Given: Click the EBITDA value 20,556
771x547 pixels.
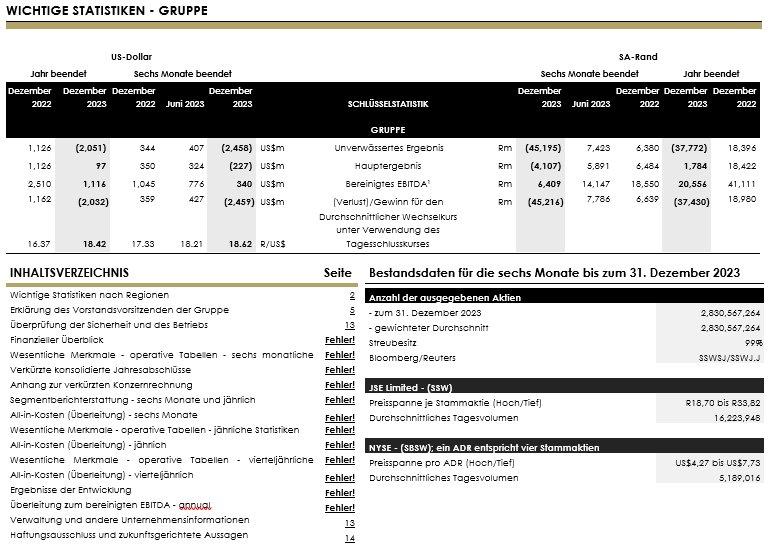Looking at the screenshot, I should pos(692,184).
